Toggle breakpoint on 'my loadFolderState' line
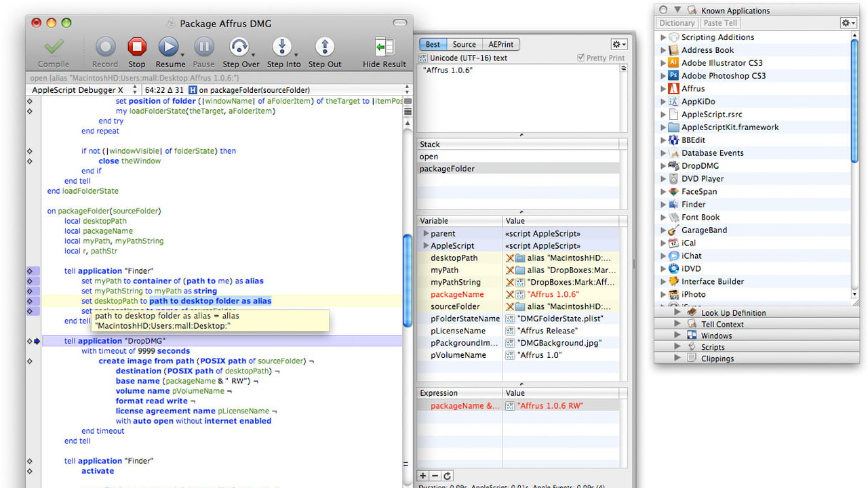Viewport: 868px width, 488px height. [29, 111]
